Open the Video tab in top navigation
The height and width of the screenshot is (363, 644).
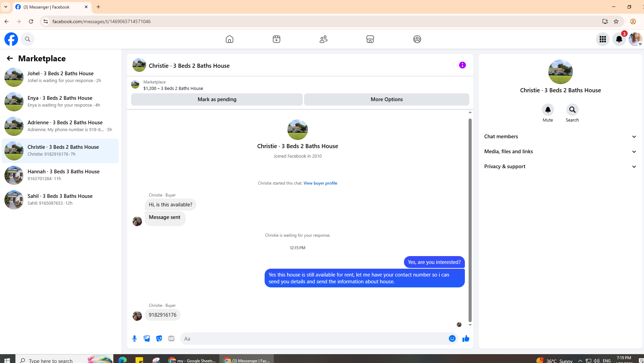(x=277, y=39)
